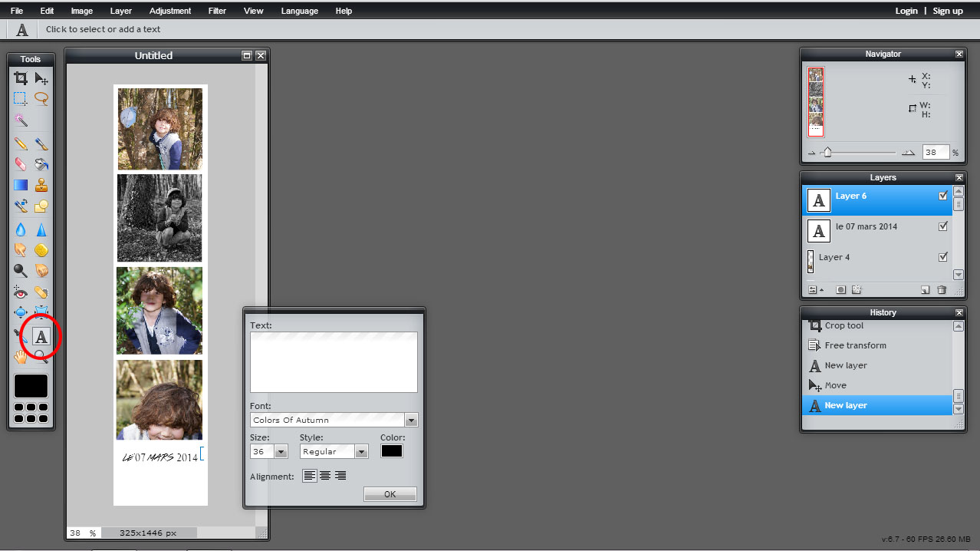This screenshot has width=980, height=551.
Task: Open the Style dropdown showing Regular
Action: tap(361, 452)
